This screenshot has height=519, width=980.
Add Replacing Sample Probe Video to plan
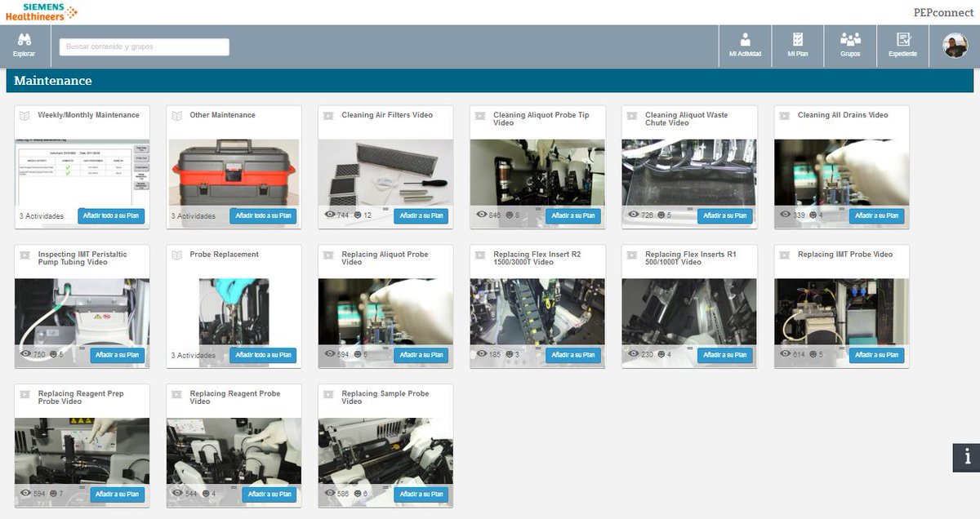pyautogui.click(x=421, y=495)
